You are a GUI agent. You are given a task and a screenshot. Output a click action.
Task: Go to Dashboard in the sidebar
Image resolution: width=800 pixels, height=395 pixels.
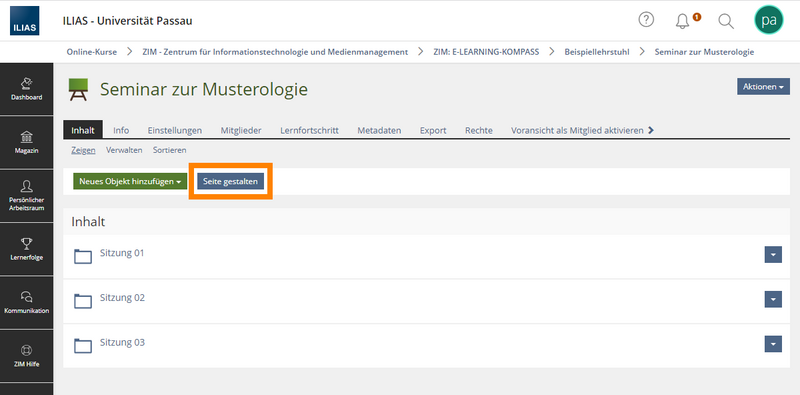27,89
